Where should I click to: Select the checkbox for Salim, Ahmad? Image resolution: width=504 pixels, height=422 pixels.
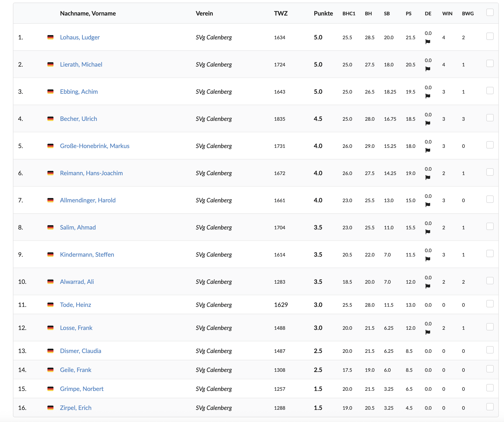tap(490, 227)
